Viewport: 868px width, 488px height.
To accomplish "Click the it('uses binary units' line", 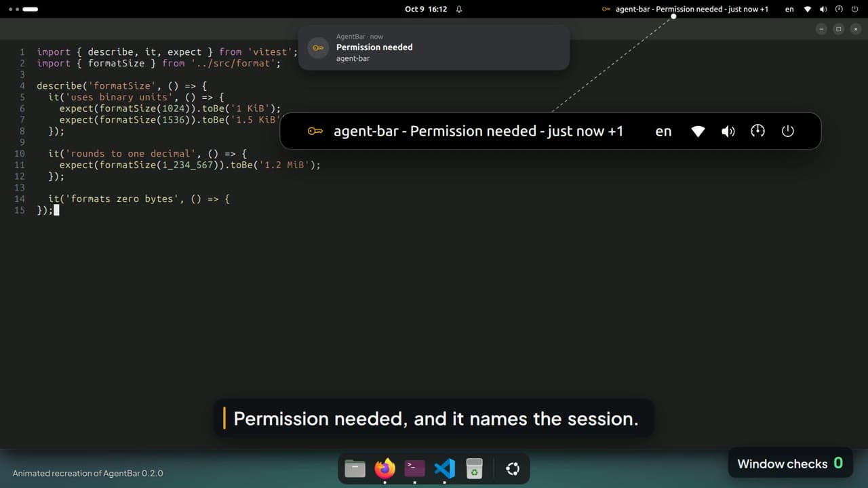I will tap(136, 97).
